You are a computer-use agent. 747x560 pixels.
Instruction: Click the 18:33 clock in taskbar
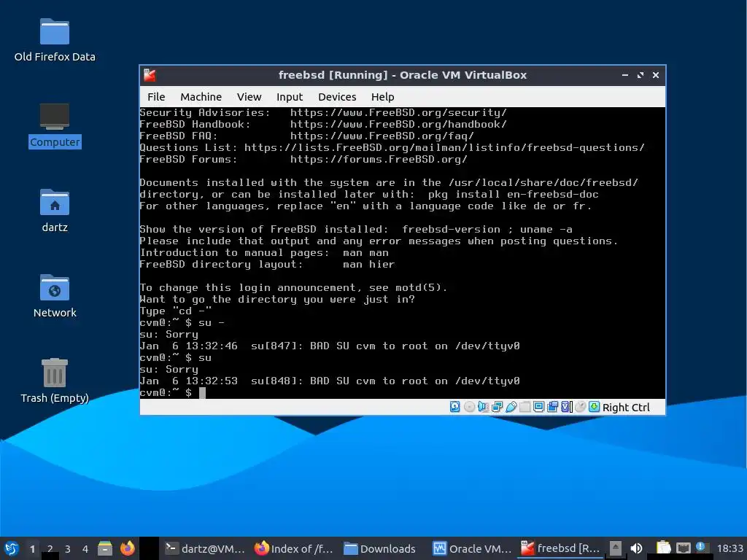pyautogui.click(x=729, y=548)
